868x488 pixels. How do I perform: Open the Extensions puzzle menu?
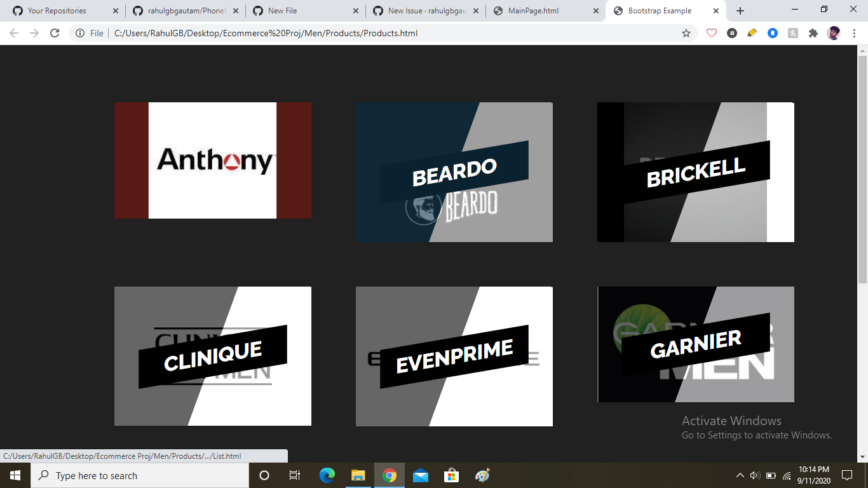[813, 33]
